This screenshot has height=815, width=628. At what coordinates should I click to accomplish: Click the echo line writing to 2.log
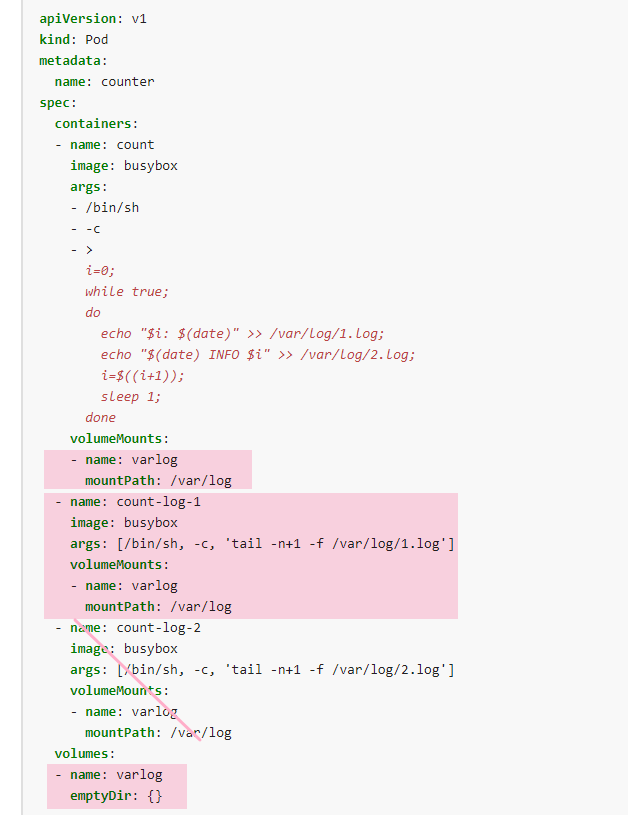point(258,354)
